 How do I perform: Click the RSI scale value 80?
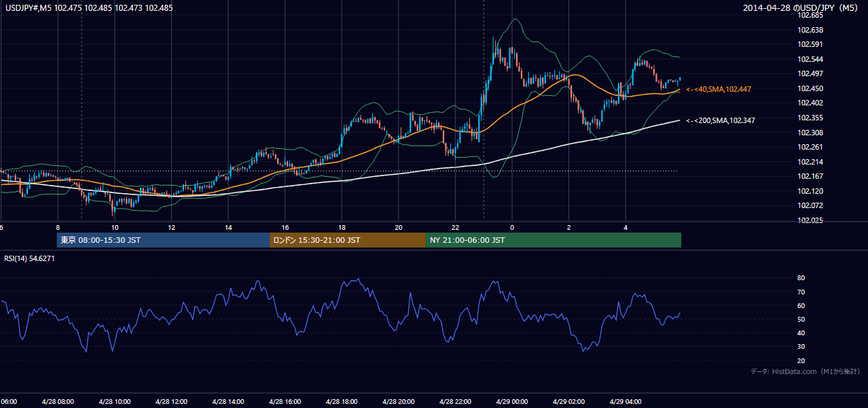tap(801, 278)
